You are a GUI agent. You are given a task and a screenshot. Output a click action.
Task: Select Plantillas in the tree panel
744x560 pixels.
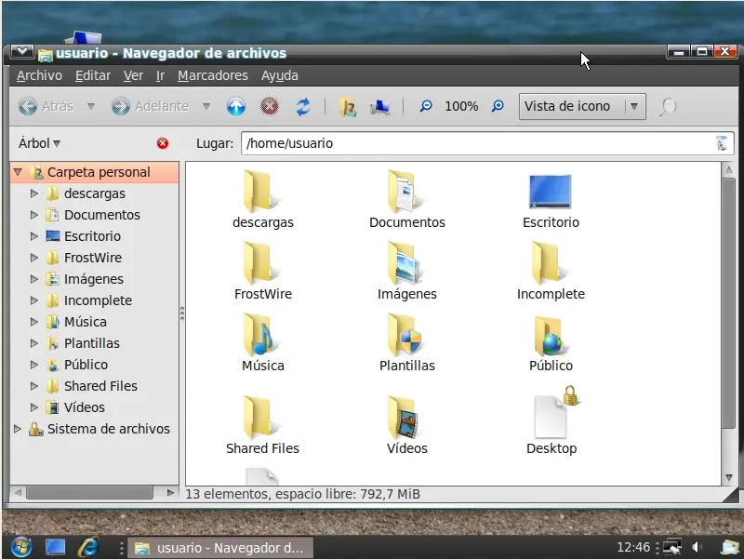tap(91, 343)
